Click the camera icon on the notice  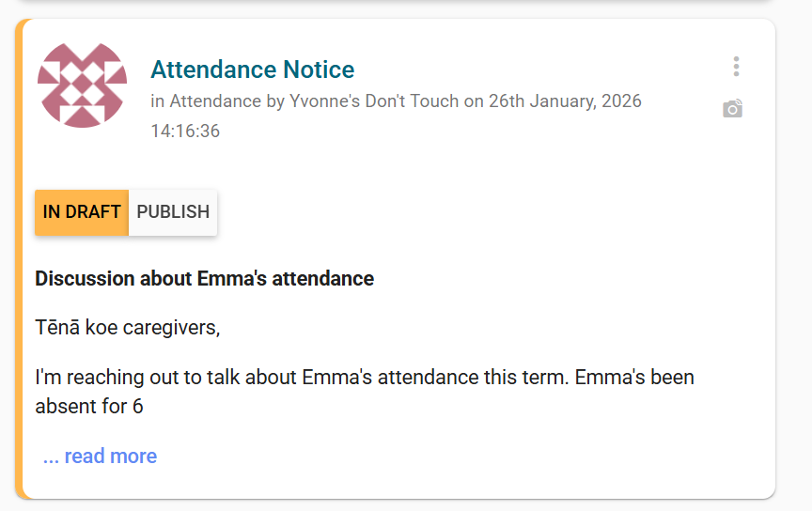point(733,109)
